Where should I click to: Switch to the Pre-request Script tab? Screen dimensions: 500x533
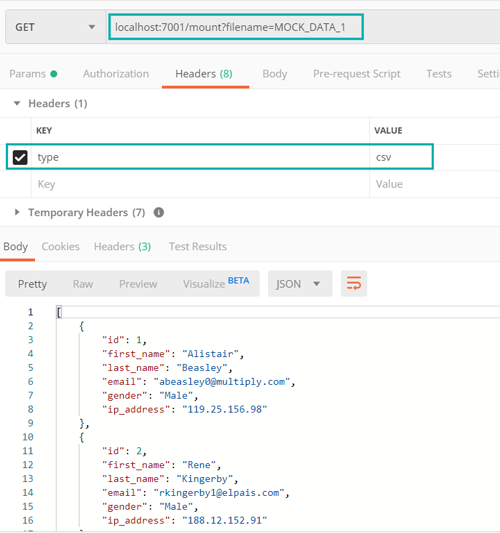357,74
